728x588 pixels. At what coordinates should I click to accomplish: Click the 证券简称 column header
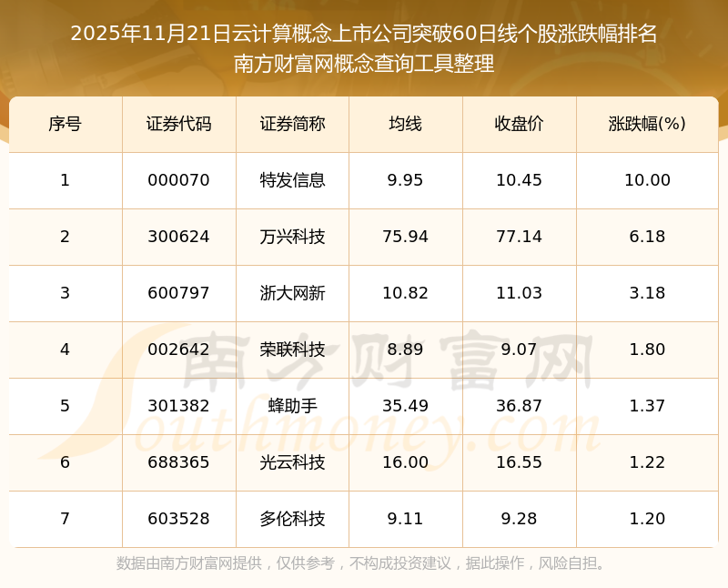292,124
